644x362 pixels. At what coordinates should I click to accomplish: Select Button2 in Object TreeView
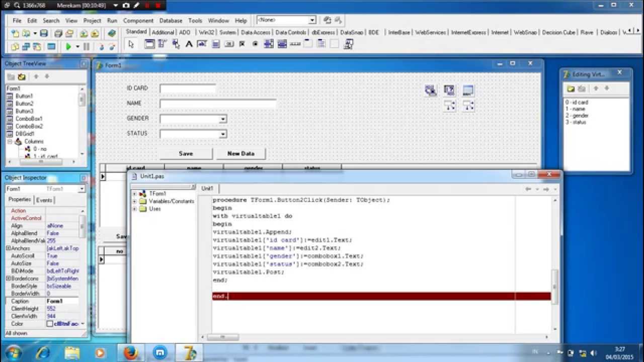(24, 104)
